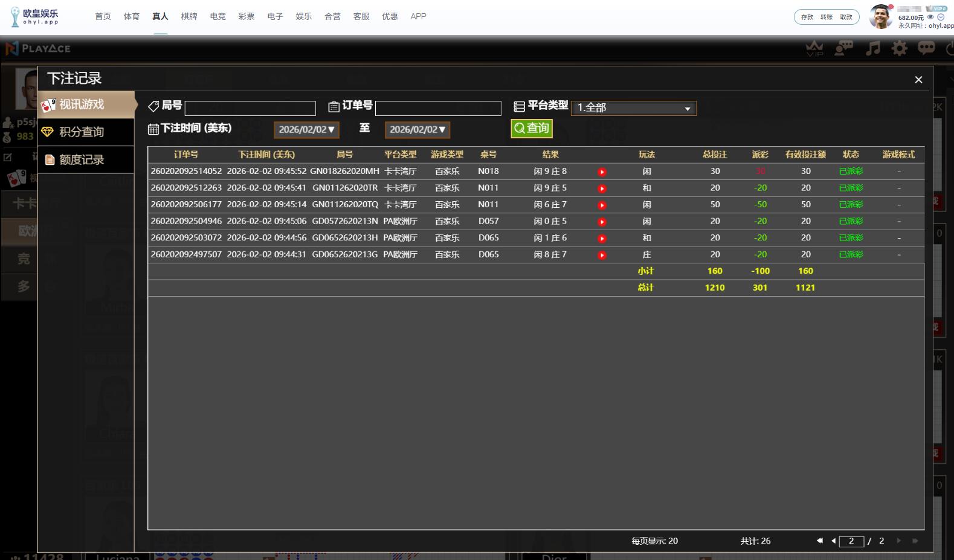Click the 局号 round number input field

click(250, 108)
